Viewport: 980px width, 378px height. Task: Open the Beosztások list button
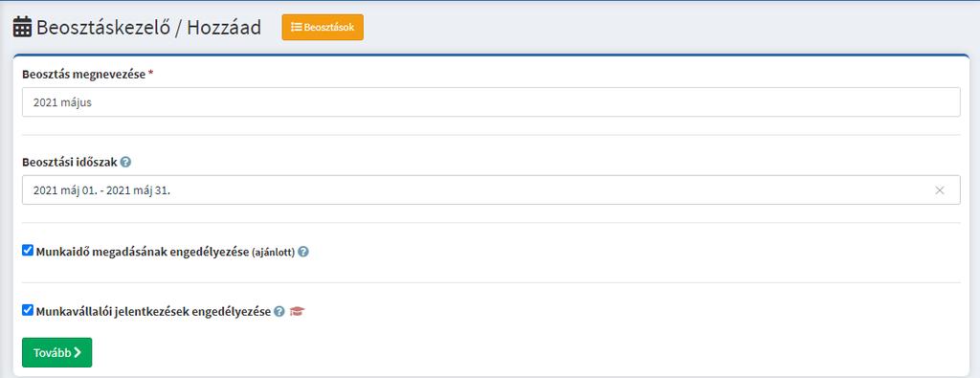[323, 28]
